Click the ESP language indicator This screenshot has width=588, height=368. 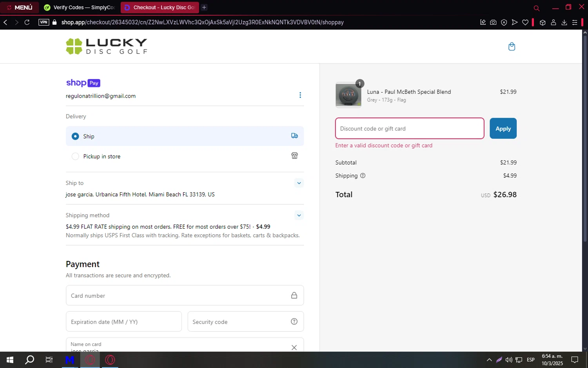tap(531, 360)
